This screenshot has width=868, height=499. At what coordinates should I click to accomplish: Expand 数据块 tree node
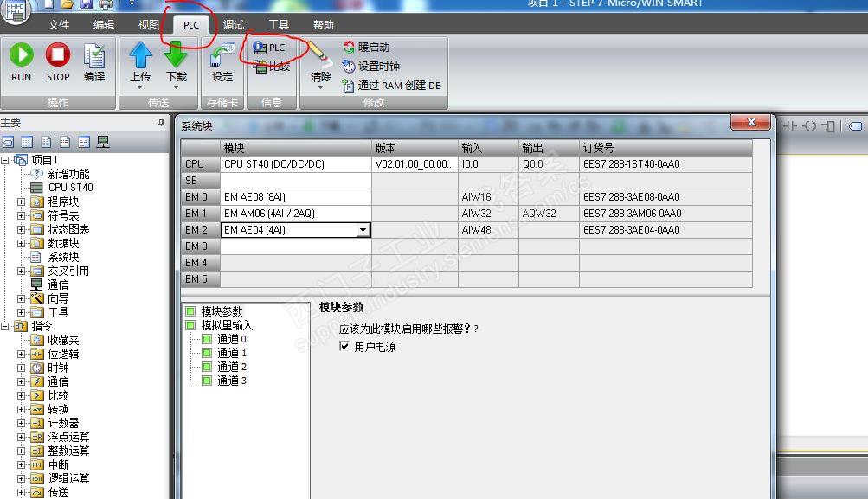coord(21,243)
